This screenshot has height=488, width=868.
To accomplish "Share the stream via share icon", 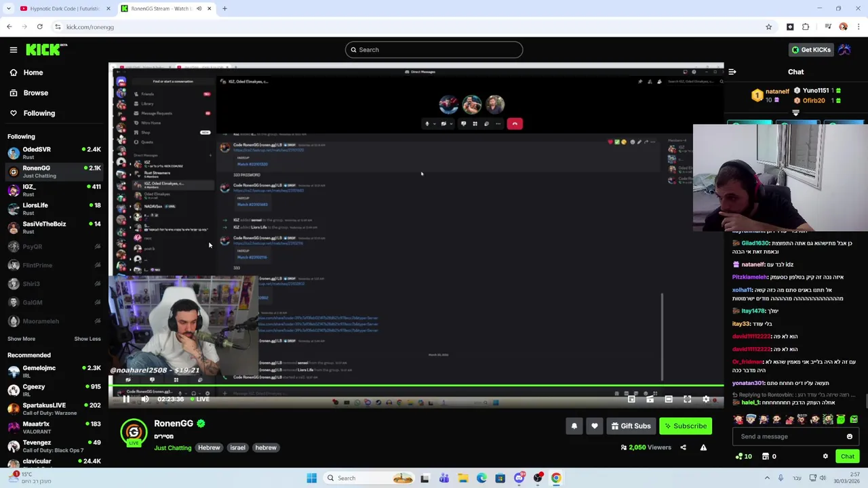I will pos(683,447).
